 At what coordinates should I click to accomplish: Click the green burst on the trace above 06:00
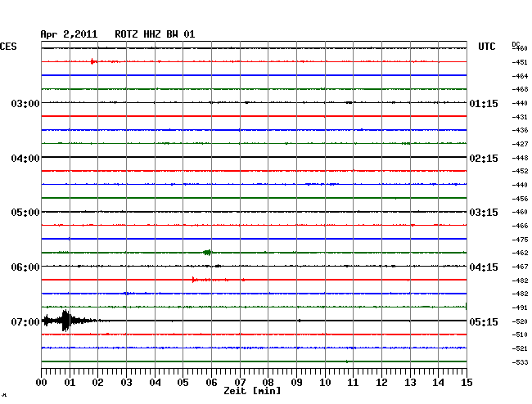tap(207, 252)
